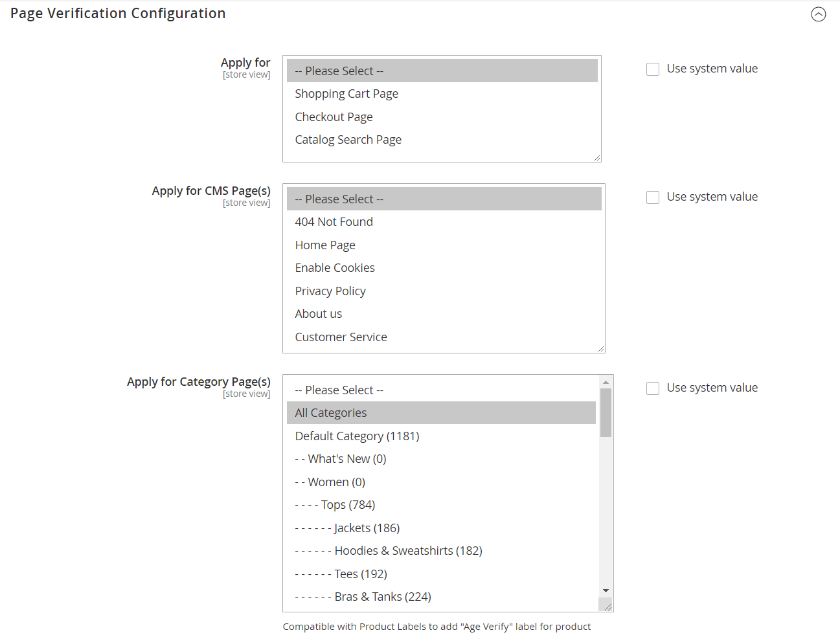Click scroll up arrow in category list
Image resolution: width=840 pixels, height=637 pixels.
click(x=606, y=382)
